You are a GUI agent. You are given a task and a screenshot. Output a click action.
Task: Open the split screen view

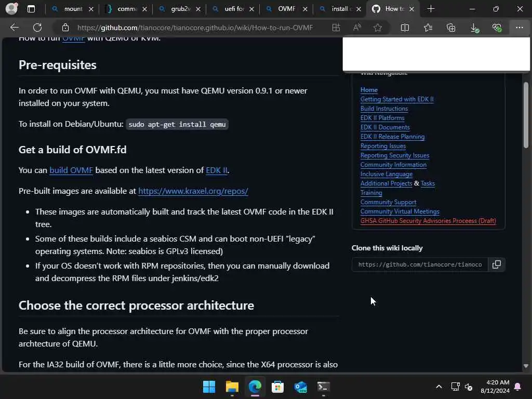[x=405, y=28]
